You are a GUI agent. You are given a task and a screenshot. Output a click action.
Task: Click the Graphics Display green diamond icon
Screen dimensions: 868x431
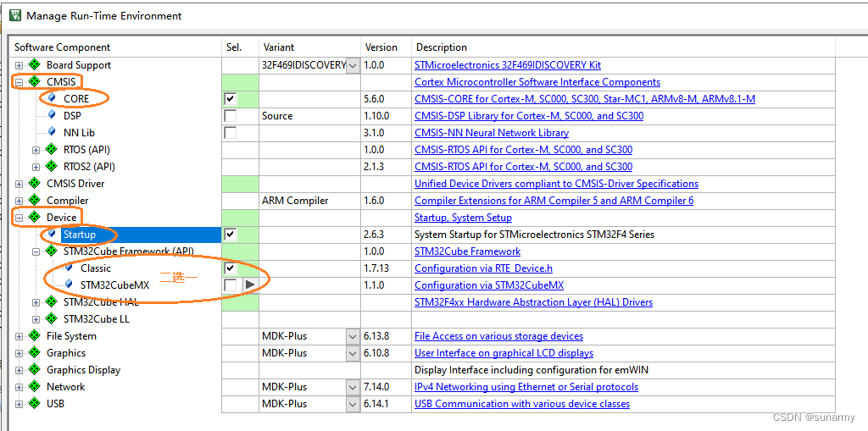pos(34,369)
